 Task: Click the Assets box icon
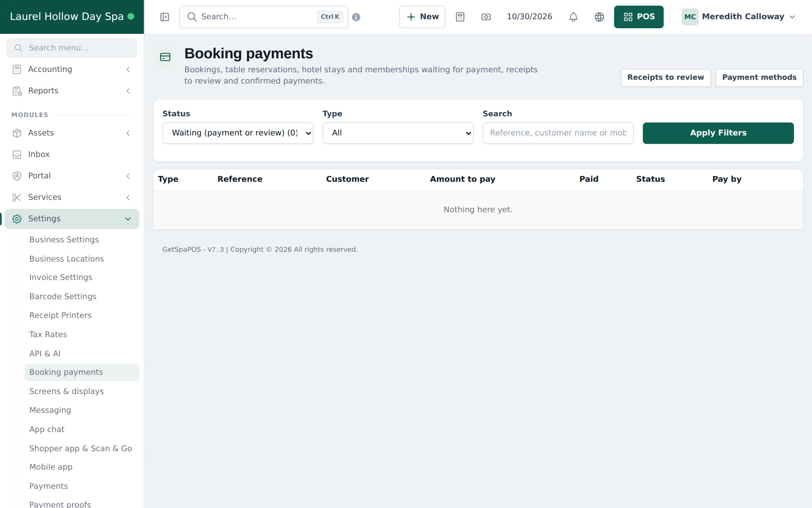click(17, 133)
